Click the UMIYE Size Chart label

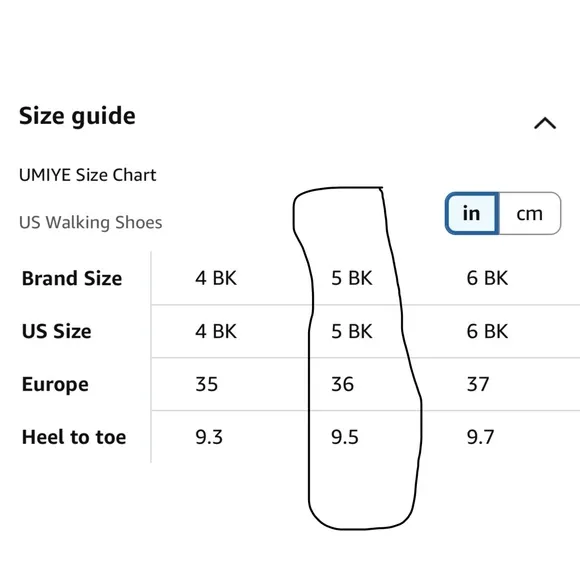coord(88,175)
